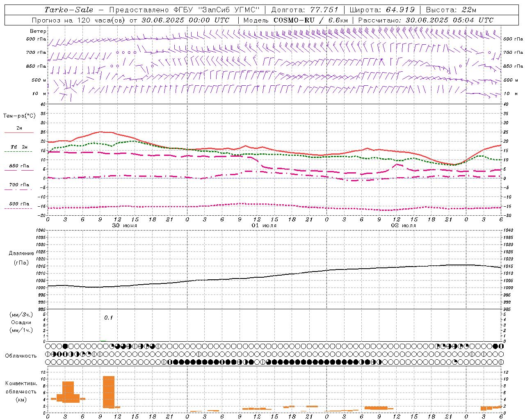Click the '02 июля' date label
525x420 pixels.
404,226
